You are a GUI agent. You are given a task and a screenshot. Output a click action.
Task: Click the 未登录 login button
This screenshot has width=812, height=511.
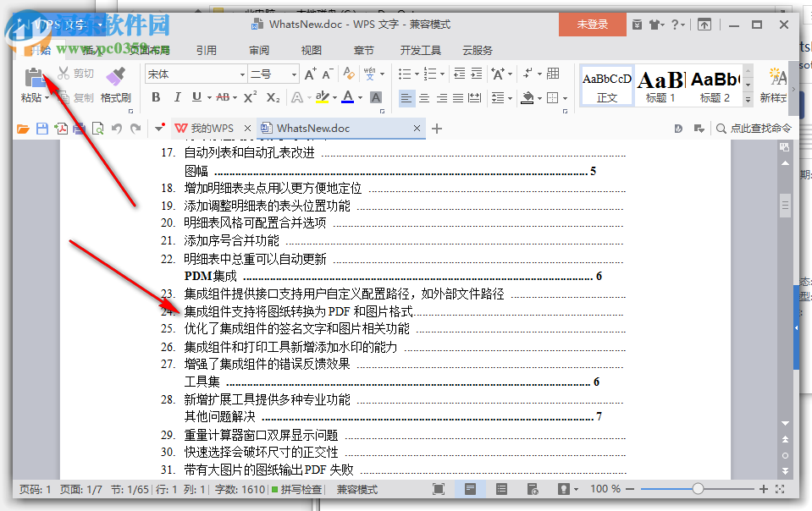click(592, 25)
